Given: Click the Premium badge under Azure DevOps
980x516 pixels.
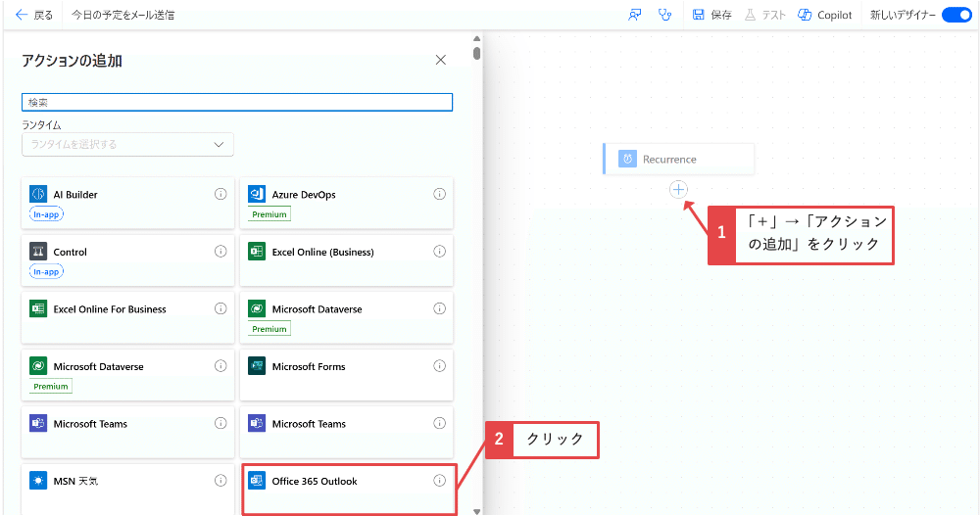Looking at the screenshot, I should point(269,214).
